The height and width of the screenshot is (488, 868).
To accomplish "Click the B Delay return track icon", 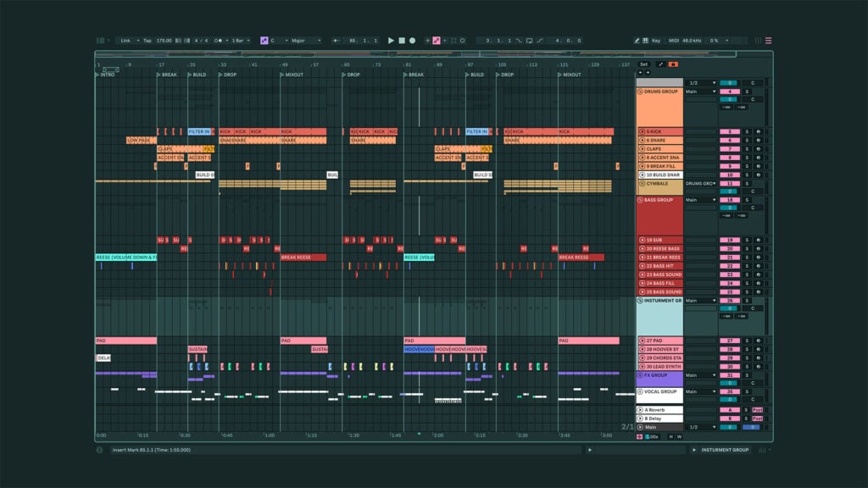I will (x=640, y=419).
